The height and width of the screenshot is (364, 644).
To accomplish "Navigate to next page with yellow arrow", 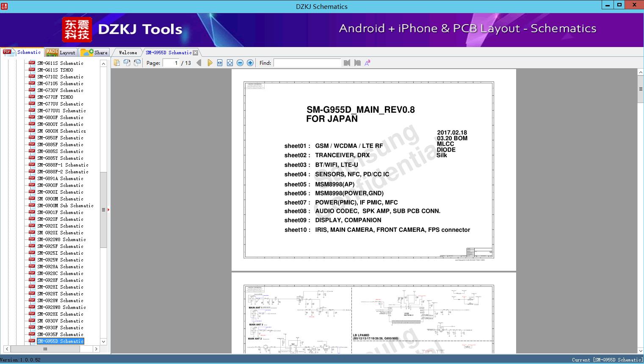I will (210, 62).
